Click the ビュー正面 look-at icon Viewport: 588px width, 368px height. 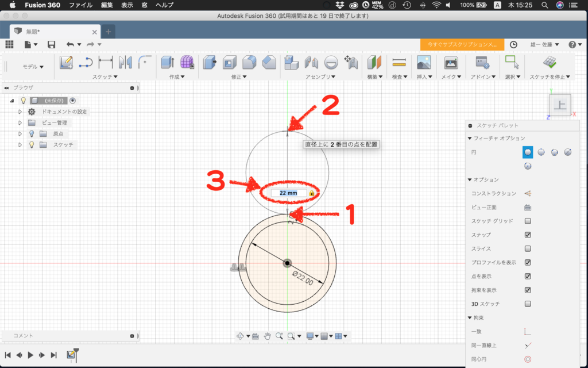(528, 207)
